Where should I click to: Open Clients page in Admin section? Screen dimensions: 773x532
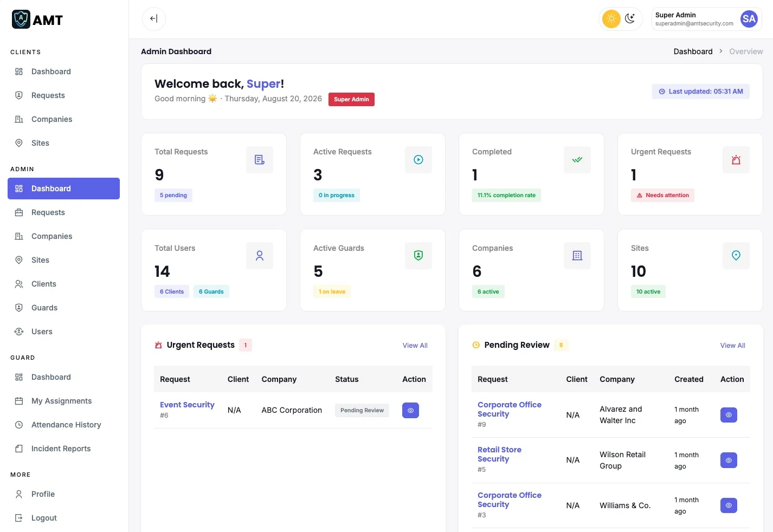click(63, 284)
